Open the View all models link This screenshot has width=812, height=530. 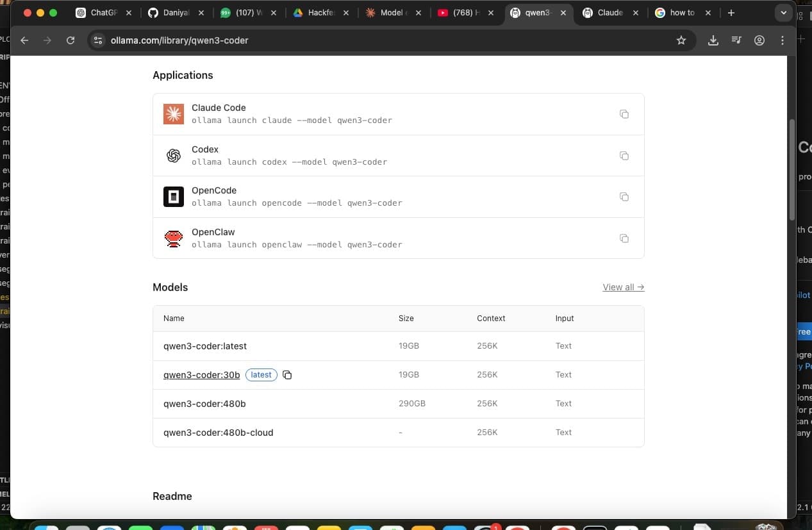623,287
